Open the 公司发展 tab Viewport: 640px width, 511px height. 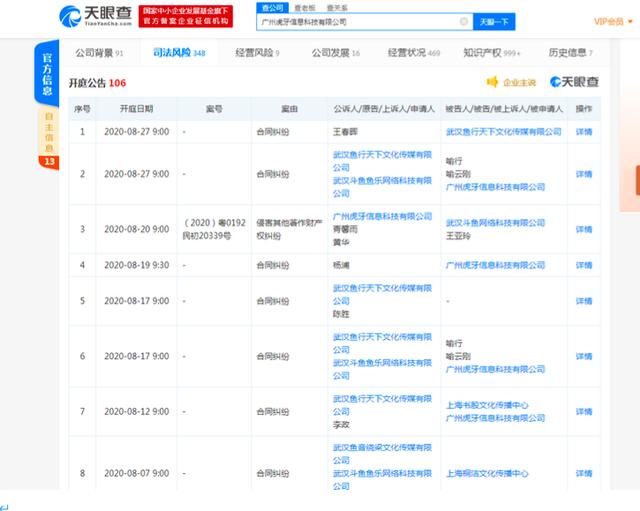[336, 53]
